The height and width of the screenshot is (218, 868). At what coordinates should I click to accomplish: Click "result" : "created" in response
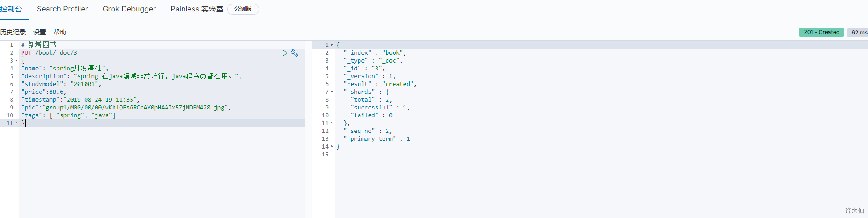pyautogui.click(x=380, y=84)
